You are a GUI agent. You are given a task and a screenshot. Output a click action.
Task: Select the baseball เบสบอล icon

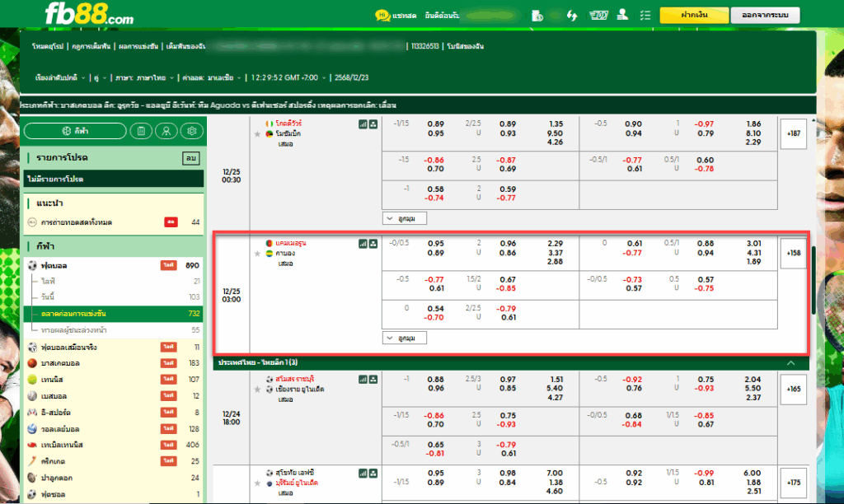tap(32, 396)
